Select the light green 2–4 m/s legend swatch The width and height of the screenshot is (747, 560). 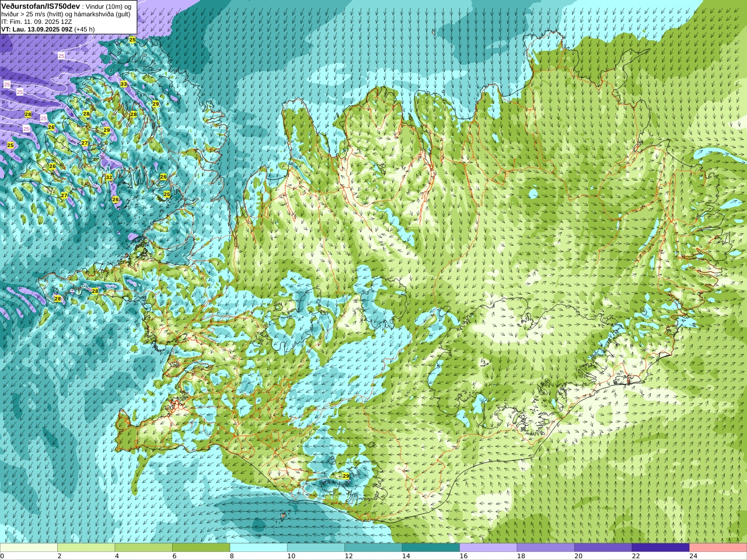86,548
